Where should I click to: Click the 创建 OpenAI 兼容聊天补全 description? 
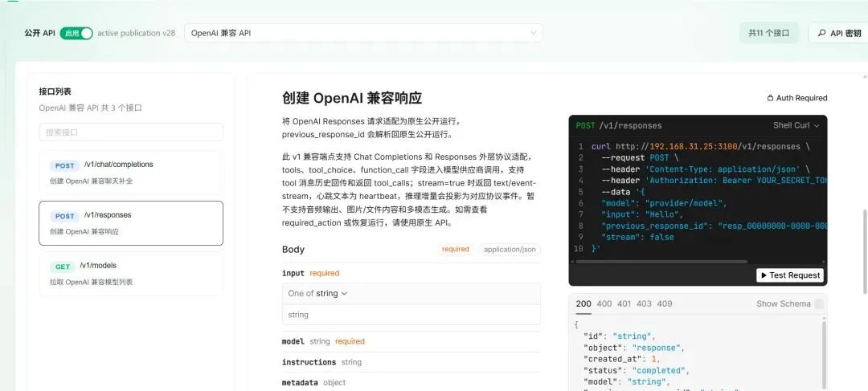click(x=92, y=181)
